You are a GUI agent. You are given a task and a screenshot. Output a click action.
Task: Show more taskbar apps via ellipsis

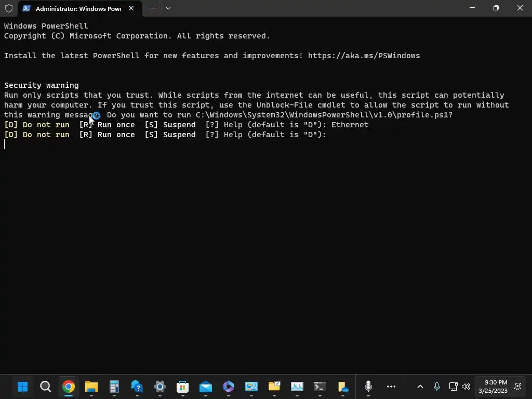(391, 387)
